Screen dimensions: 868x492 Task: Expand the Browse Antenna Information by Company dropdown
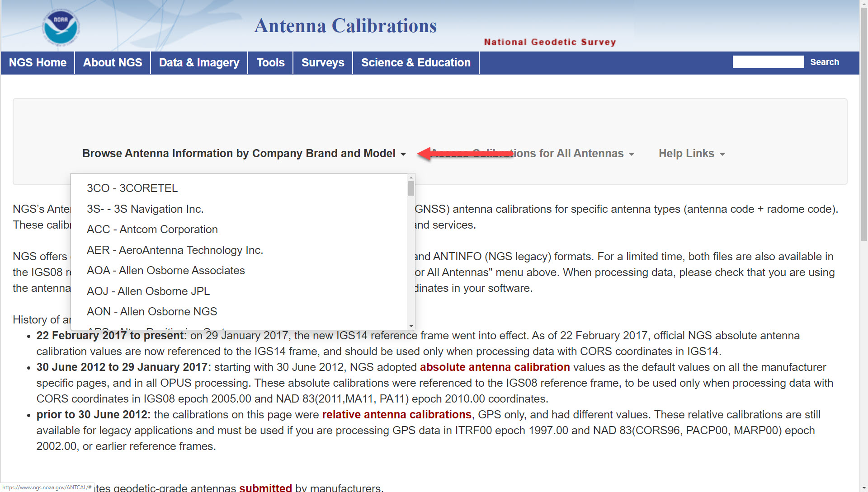tap(244, 154)
